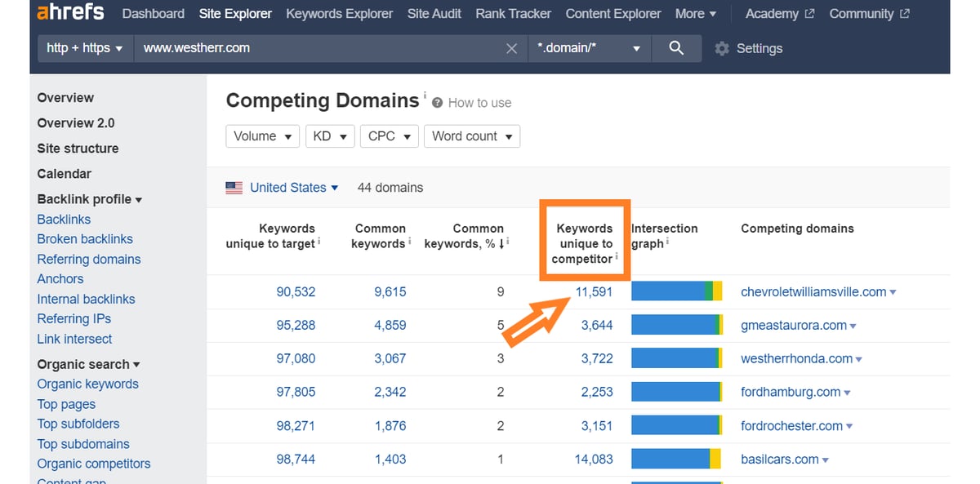Click the search magnifier icon
Viewport: 980px width, 484px height.
click(x=675, y=48)
